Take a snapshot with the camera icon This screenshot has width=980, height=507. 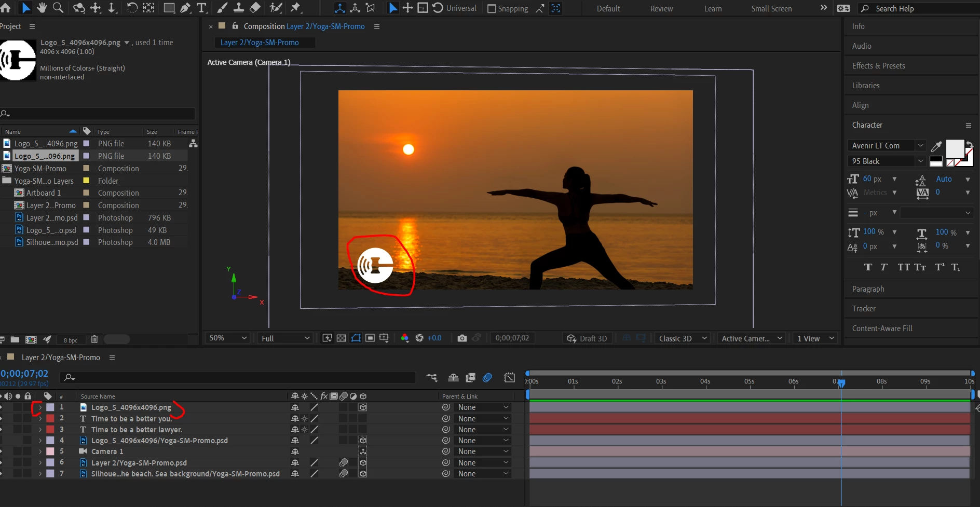point(462,338)
